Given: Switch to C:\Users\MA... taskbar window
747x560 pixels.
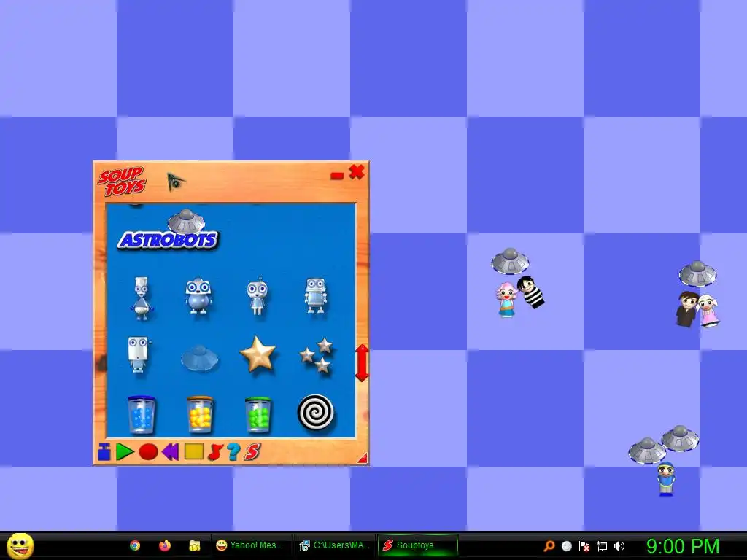Looking at the screenshot, I should click(x=335, y=545).
